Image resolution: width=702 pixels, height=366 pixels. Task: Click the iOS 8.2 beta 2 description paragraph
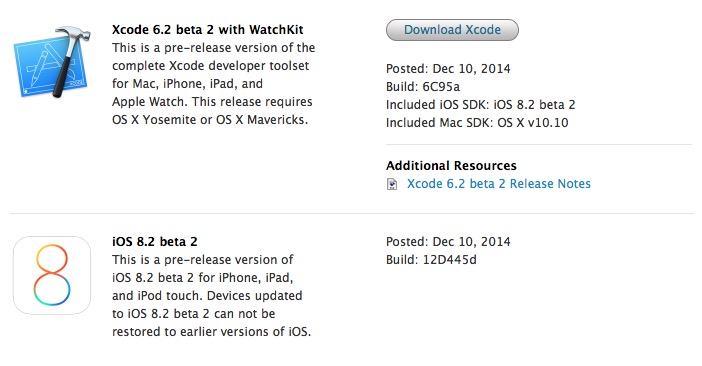click(211, 296)
